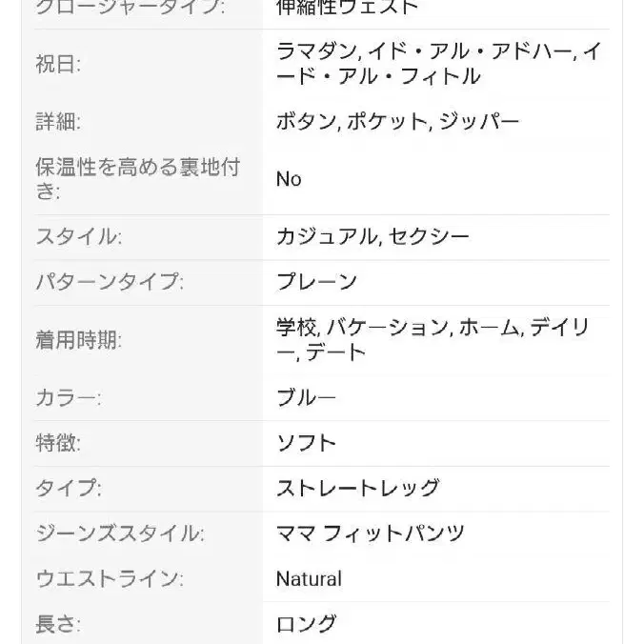Screen dimensions: 644x644
Task: Click the スタイル label
Action: (x=79, y=236)
